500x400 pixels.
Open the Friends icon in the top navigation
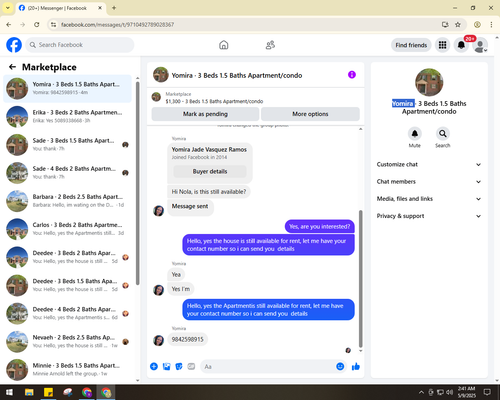[270, 45]
